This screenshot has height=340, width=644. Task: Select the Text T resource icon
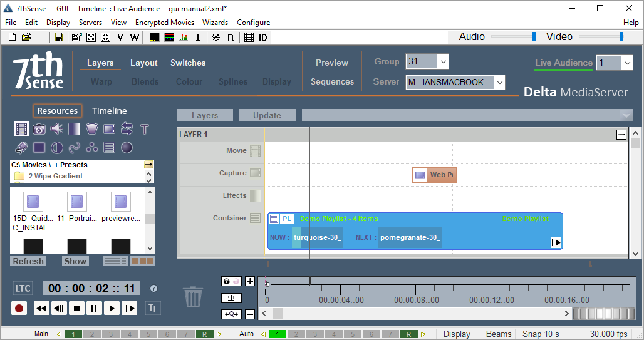144,130
